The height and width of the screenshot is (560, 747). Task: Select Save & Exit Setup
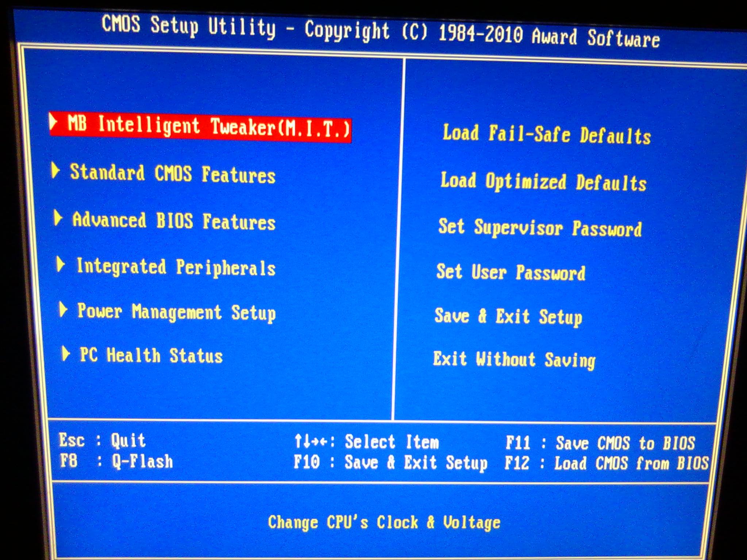(x=508, y=317)
